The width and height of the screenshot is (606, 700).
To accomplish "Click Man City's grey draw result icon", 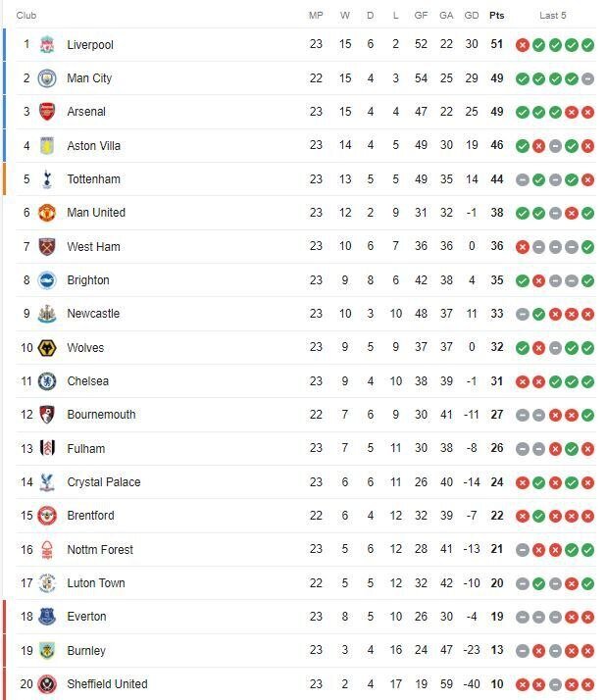I will coord(587,78).
